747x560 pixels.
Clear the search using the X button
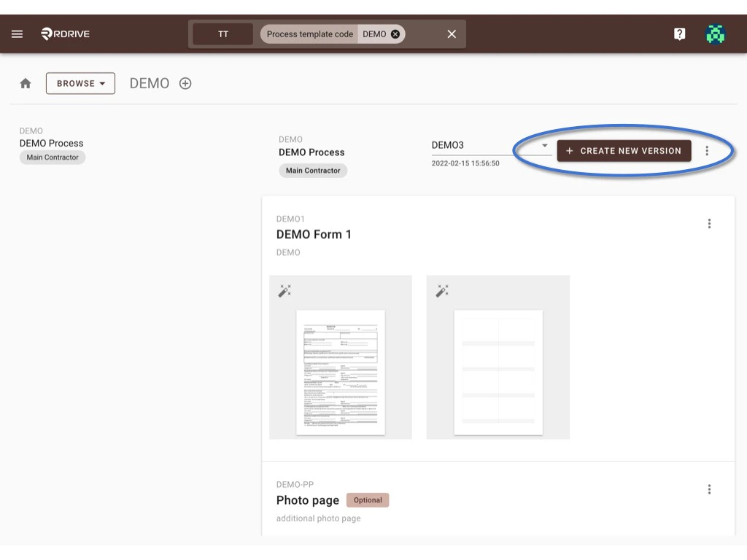[451, 34]
